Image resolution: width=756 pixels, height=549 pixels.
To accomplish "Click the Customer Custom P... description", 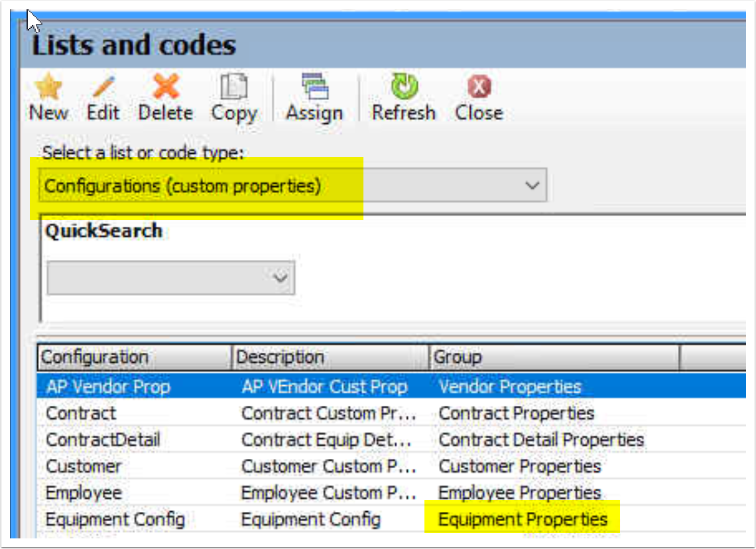I will tap(328, 466).
